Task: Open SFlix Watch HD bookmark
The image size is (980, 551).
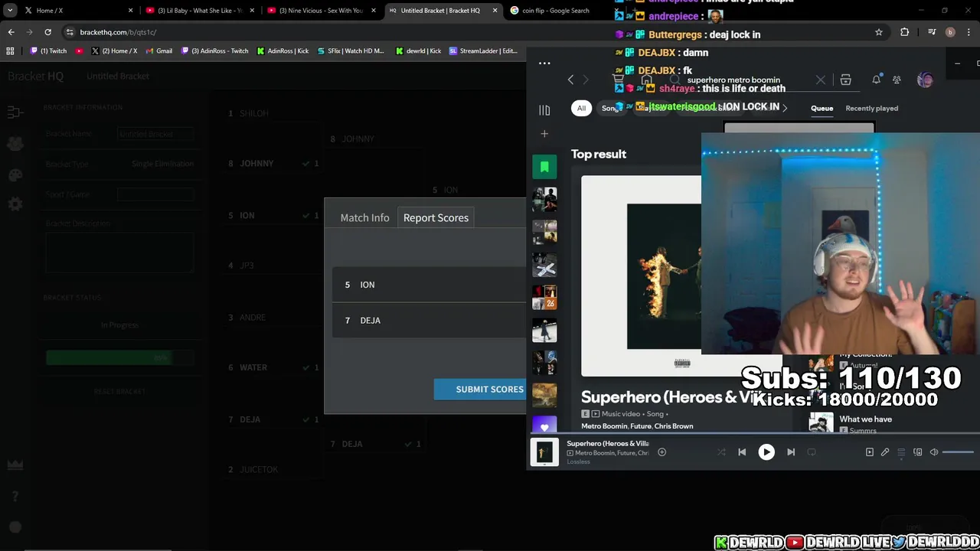Action: point(350,51)
